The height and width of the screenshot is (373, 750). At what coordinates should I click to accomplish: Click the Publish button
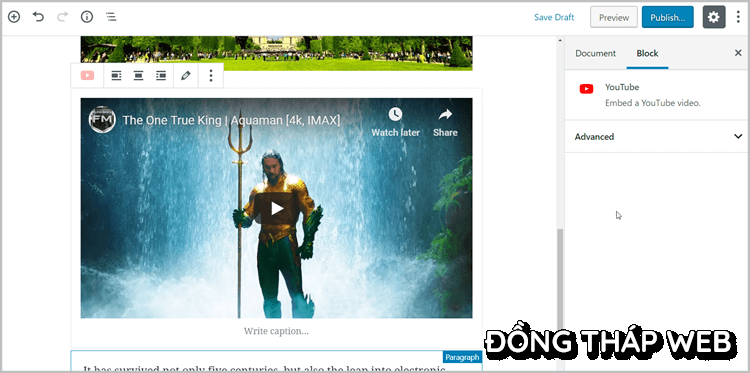tap(668, 17)
